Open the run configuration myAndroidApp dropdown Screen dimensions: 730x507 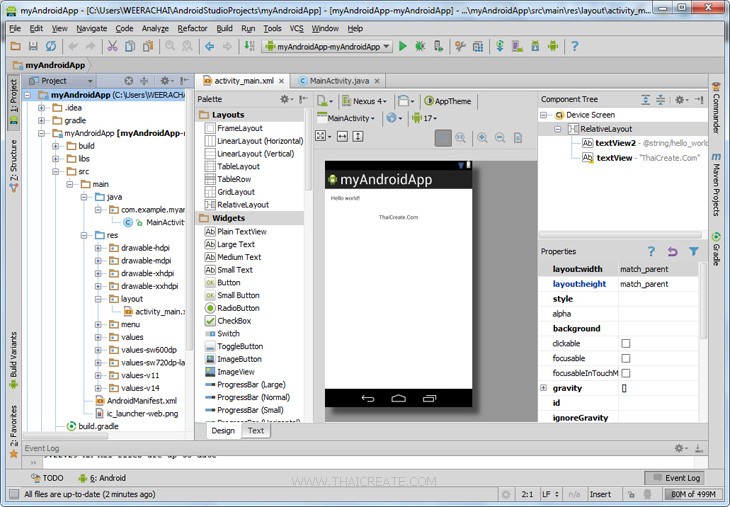[x=328, y=47]
